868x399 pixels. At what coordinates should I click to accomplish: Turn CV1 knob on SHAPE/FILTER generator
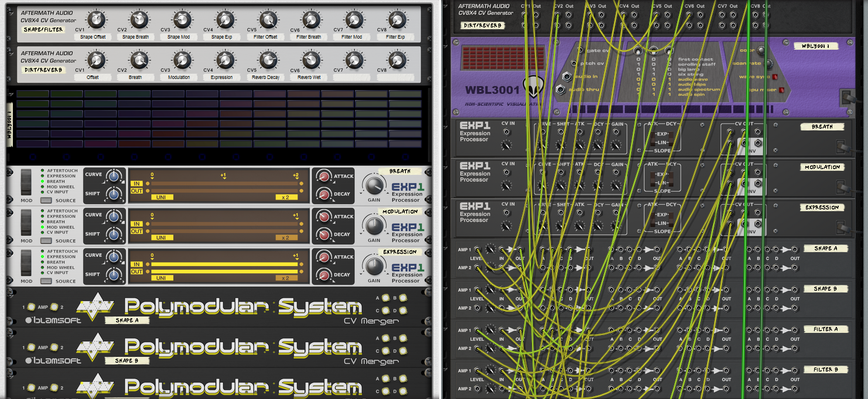coord(96,20)
